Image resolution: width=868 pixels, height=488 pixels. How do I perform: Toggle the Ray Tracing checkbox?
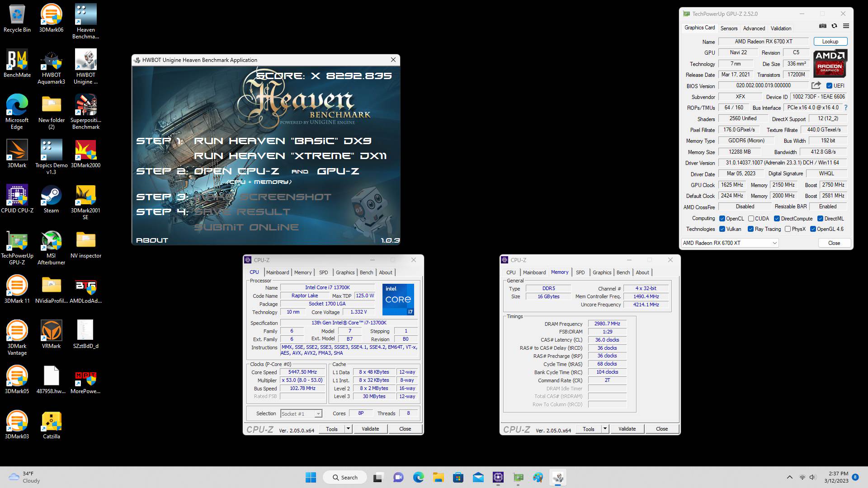750,229
